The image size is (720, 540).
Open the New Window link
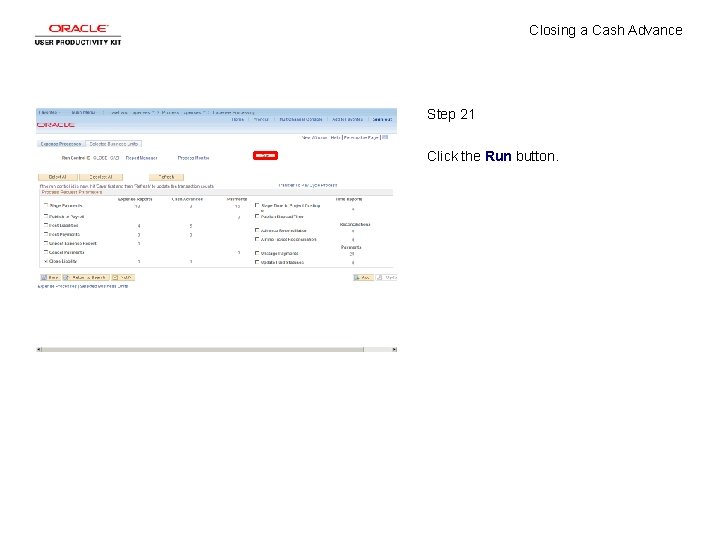click(315, 137)
